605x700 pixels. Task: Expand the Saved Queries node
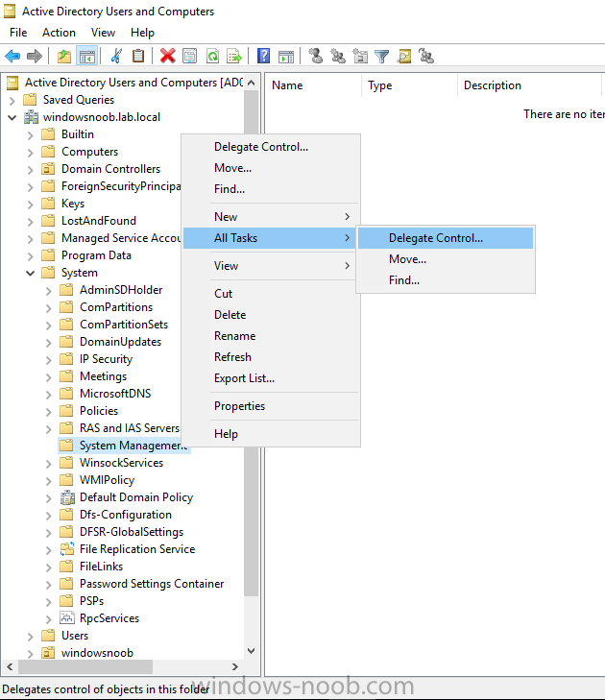(x=12, y=101)
